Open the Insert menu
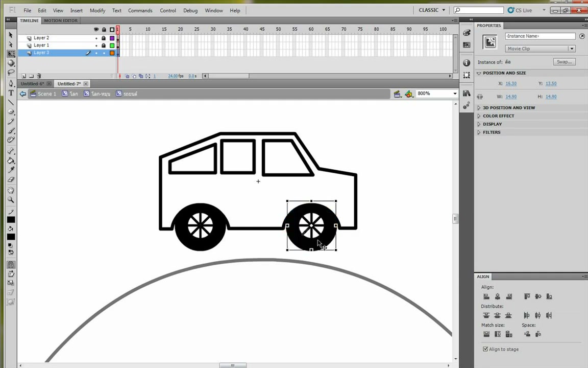This screenshot has width=588, height=368. click(77, 11)
